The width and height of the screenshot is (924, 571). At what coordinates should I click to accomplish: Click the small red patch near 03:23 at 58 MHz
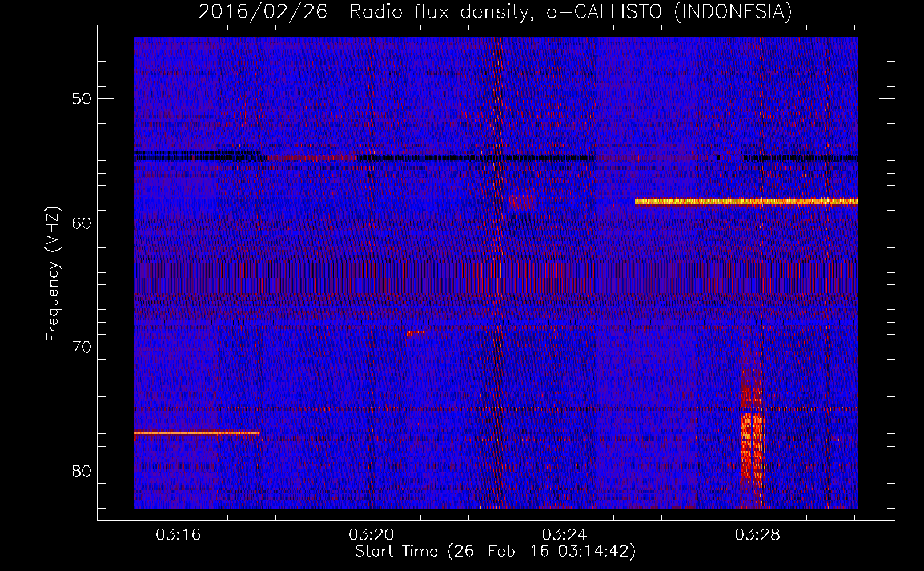520,202
